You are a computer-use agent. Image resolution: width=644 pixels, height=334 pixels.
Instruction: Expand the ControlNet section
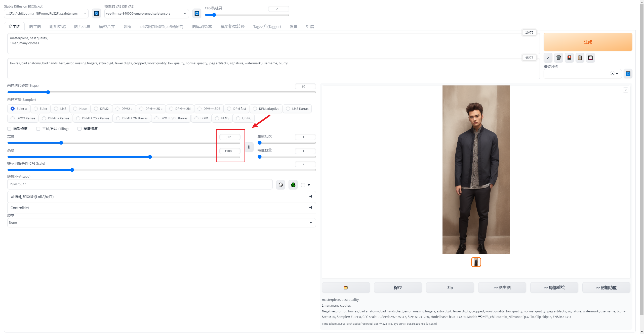161,208
